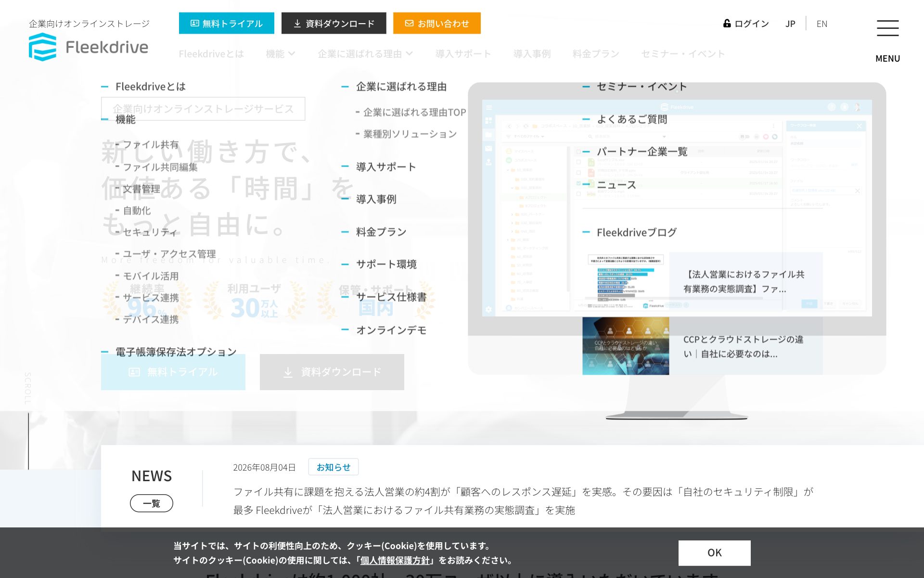Image resolution: width=924 pixels, height=578 pixels.
Task: Click the 資料ダウンロード button in header
Action: tap(334, 23)
